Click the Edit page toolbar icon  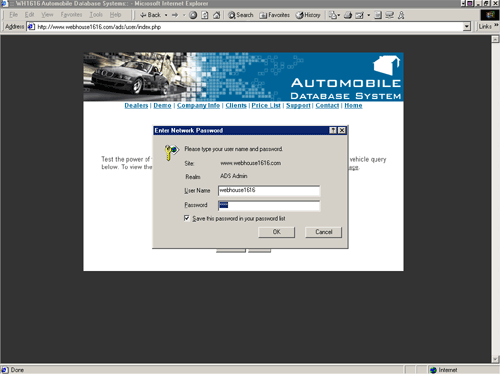click(x=359, y=15)
